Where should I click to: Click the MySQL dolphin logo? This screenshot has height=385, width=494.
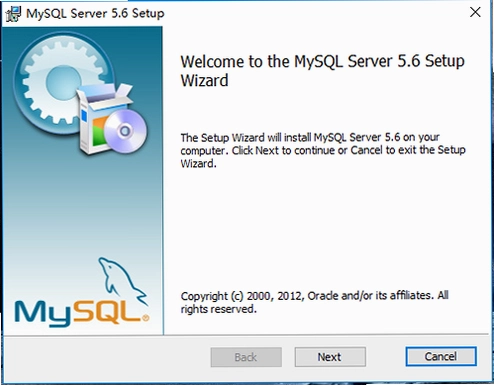click(122, 280)
